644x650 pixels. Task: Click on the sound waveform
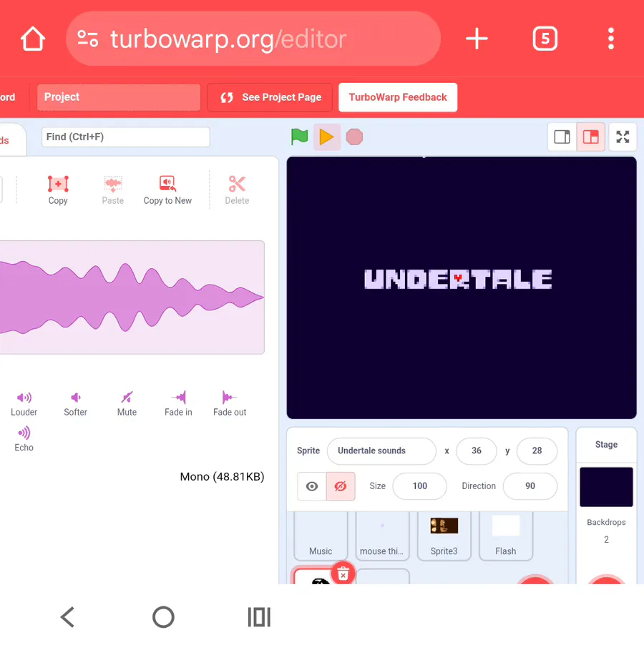click(132, 297)
